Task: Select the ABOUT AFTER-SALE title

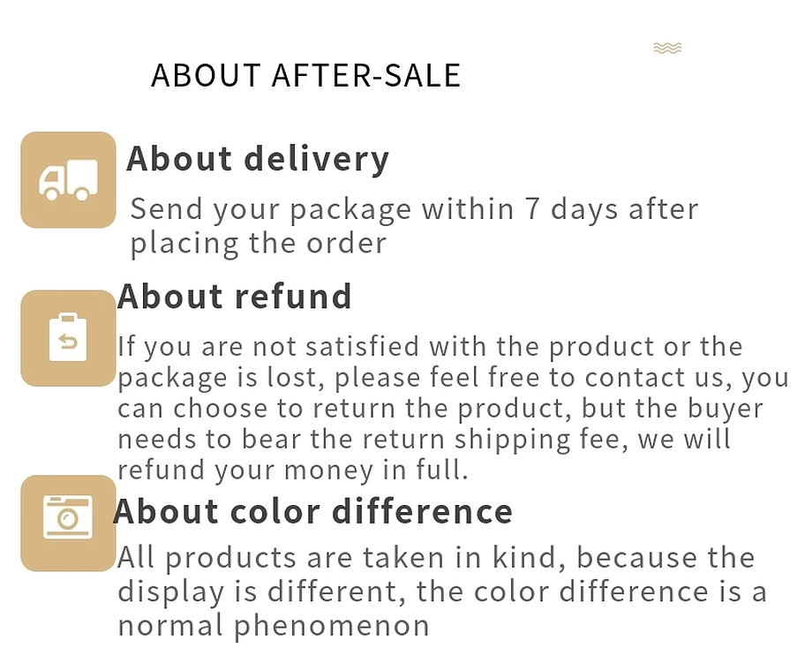Action: [306, 75]
